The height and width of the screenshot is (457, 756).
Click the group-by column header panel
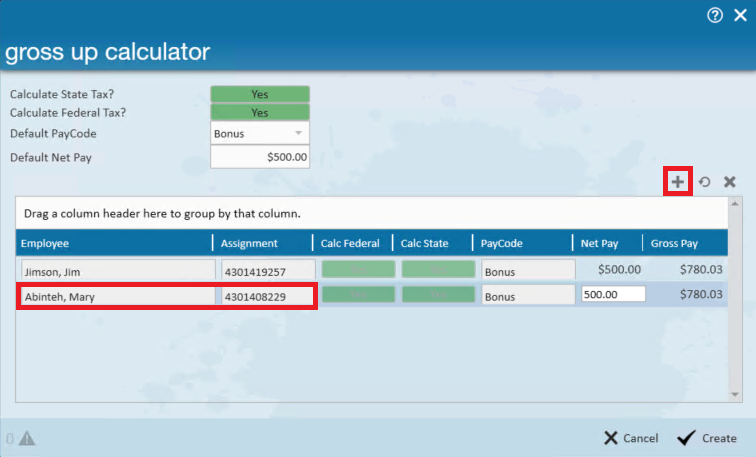(372, 213)
